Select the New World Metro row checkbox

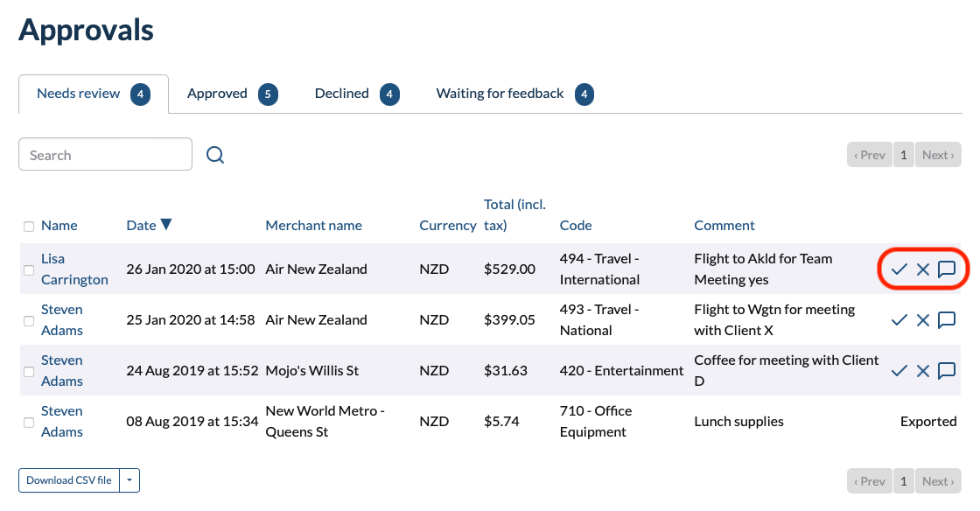29,423
